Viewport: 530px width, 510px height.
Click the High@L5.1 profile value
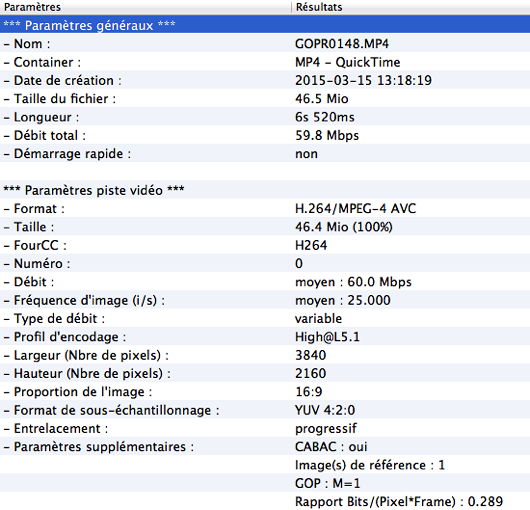pyautogui.click(x=328, y=337)
